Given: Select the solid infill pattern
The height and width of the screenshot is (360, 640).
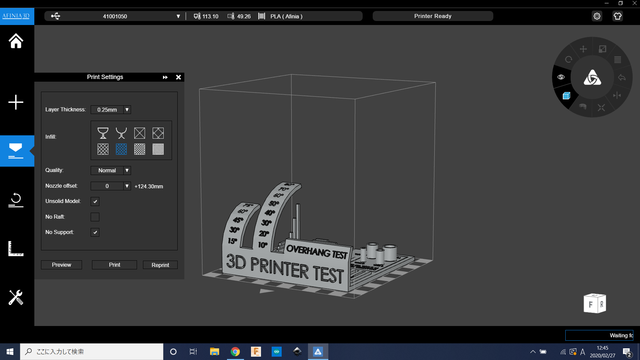Looking at the screenshot, I should [158, 149].
